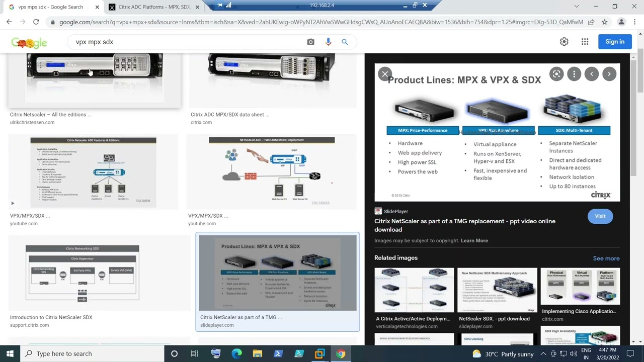Screen dimensions: 644x362
Task: Click the blue magnifier search icon
Action: [345, 42]
